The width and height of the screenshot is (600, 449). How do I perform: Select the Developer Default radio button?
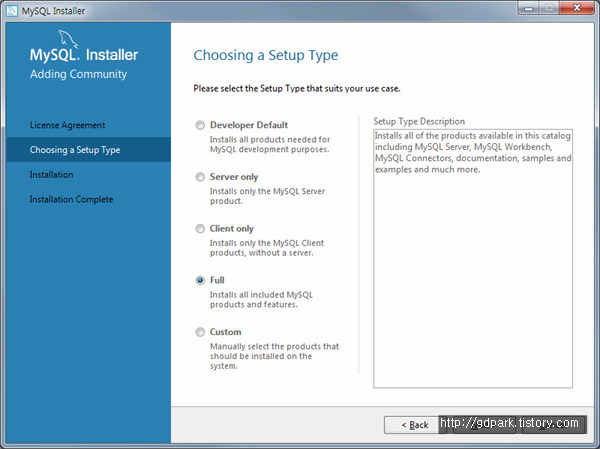(200, 125)
